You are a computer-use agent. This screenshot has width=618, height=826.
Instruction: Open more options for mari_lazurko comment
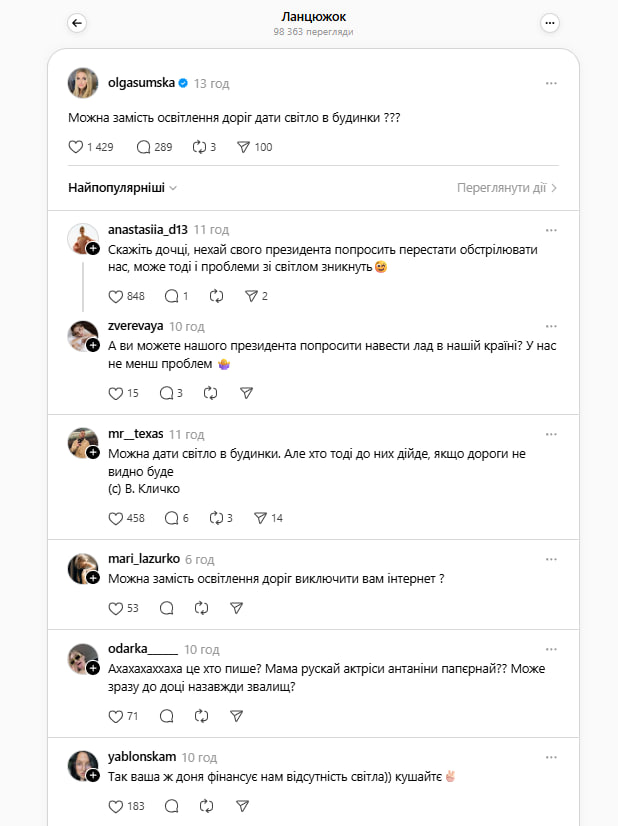[551, 559]
